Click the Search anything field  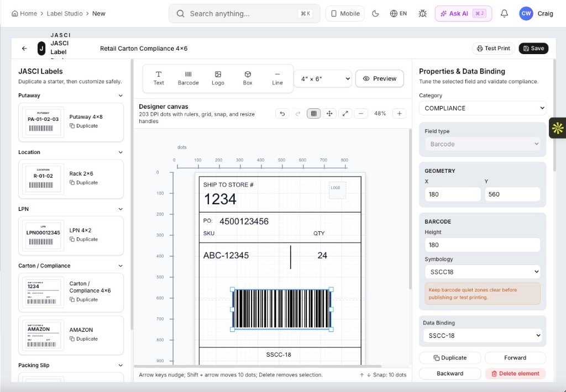click(244, 14)
